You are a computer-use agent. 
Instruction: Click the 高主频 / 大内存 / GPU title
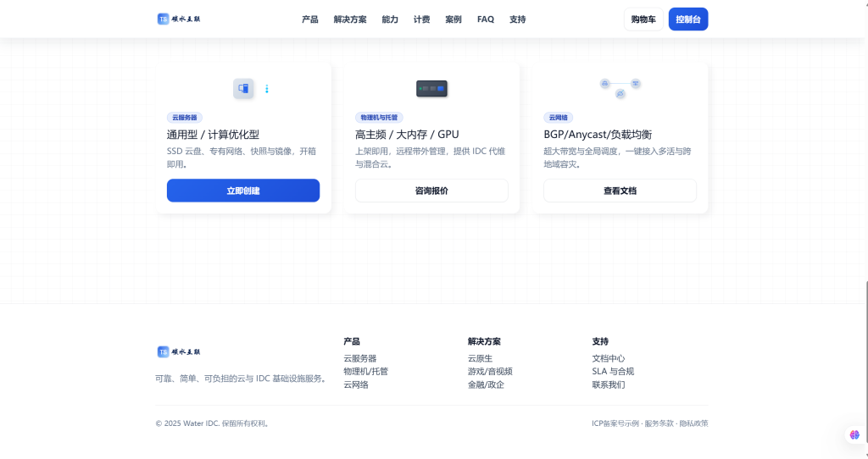[407, 135]
